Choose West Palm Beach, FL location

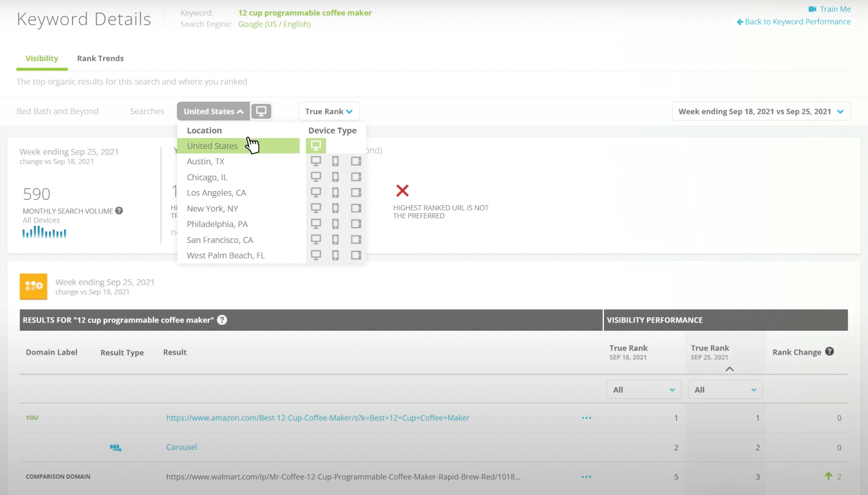point(226,255)
